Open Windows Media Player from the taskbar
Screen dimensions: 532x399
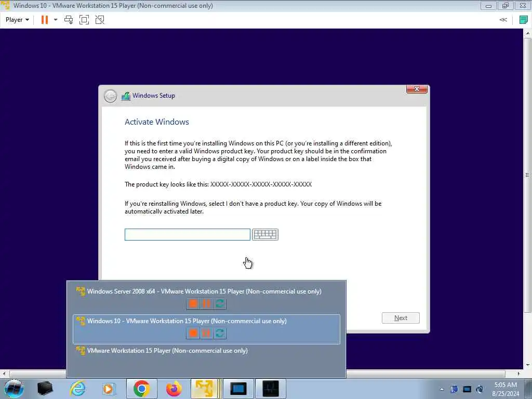[109, 389]
